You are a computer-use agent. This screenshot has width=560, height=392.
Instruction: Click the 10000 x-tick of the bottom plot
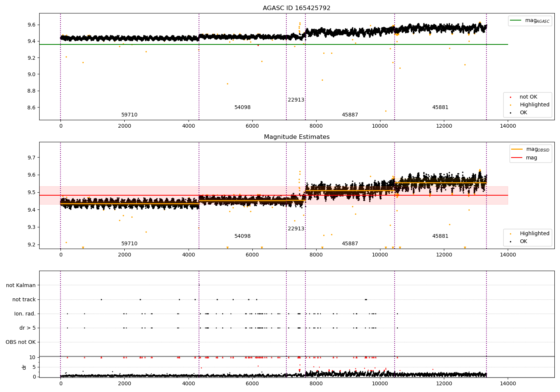(380, 383)
